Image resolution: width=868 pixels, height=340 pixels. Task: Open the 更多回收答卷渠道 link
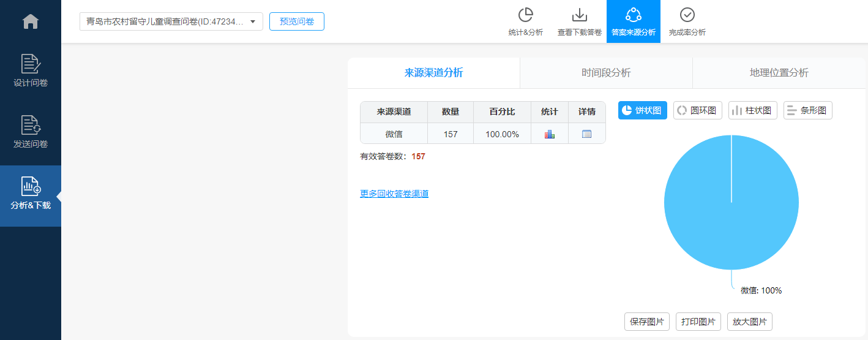394,194
